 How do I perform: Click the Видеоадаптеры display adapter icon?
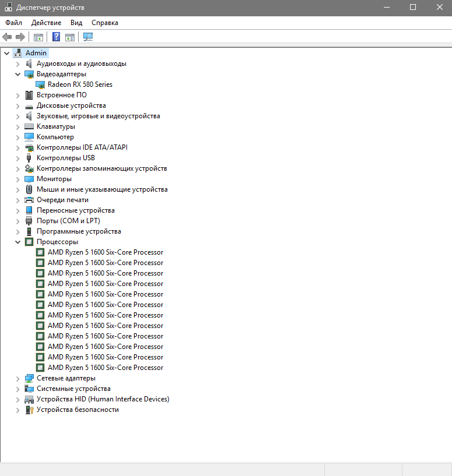[x=29, y=75]
